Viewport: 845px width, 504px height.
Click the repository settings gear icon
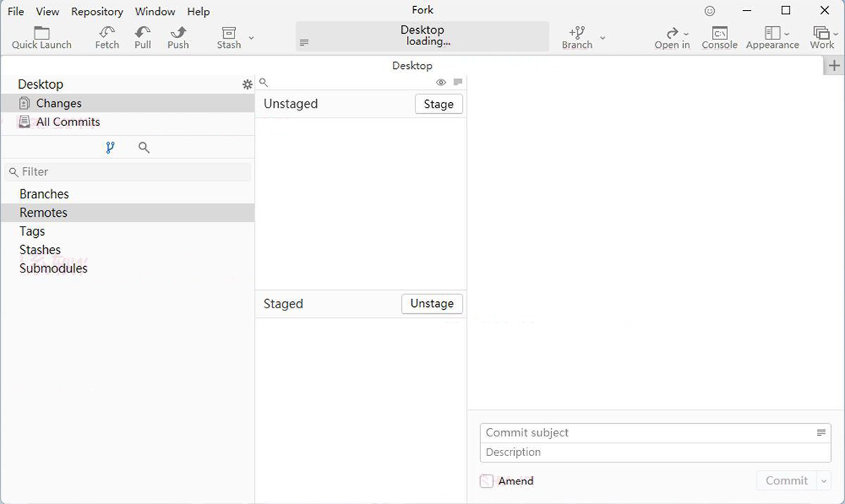[247, 84]
